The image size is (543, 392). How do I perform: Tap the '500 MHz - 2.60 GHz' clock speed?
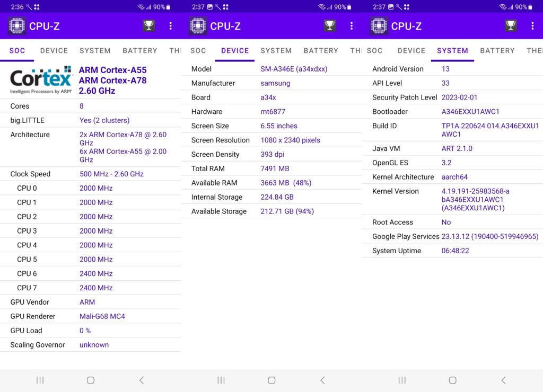pyautogui.click(x=111, y=174)
